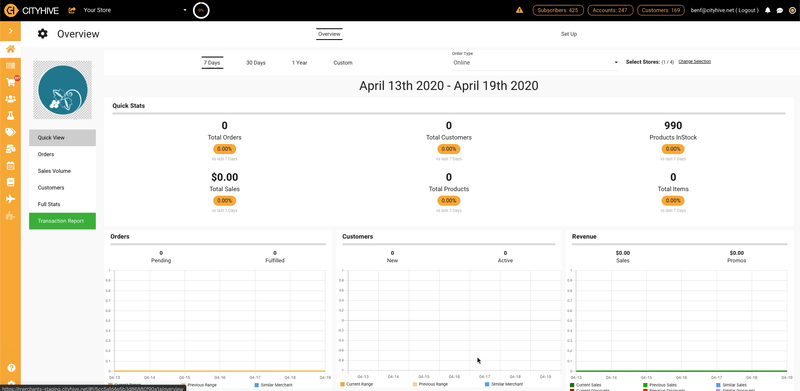This screenshot has width=800, height=391.
Task: Click the gear icon next to Overview
Action: coord(43,34)
